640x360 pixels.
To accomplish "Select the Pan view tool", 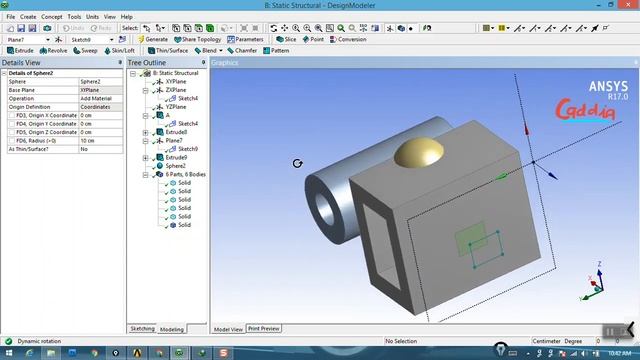I will 284,28.
